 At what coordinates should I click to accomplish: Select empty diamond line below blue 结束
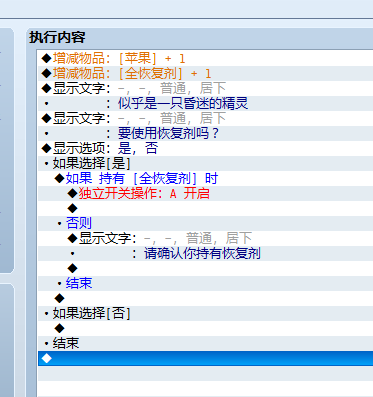[205, 298]
